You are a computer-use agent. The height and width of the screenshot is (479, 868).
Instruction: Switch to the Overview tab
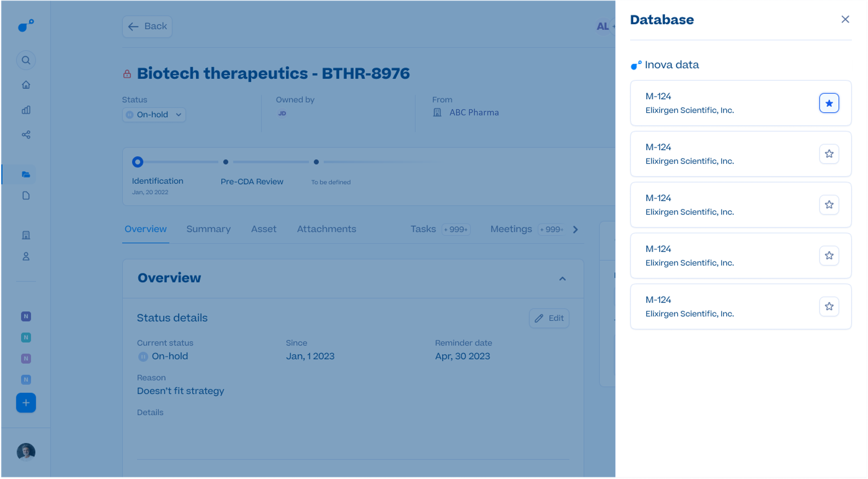pyautogui.click(x=146, y=229)
